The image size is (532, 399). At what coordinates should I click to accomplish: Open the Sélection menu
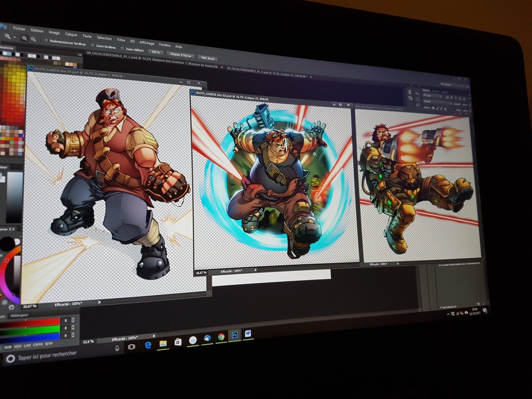point(104,38)
